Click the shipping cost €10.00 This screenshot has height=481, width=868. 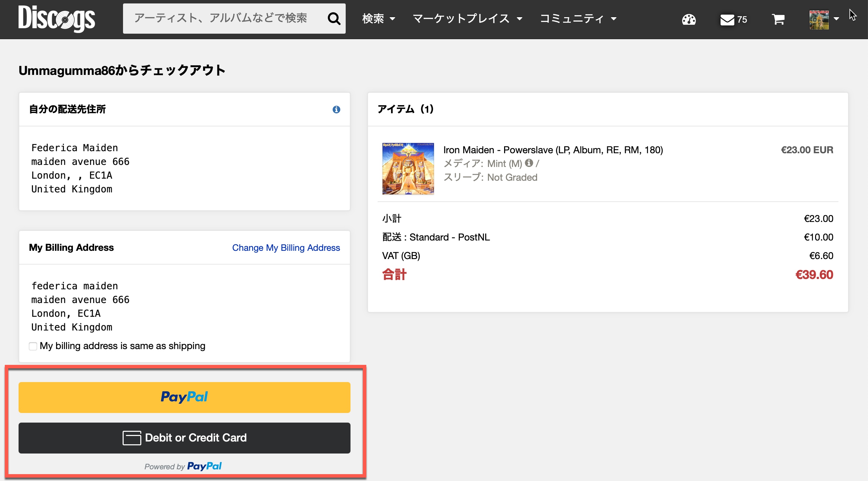click(819, 237)
